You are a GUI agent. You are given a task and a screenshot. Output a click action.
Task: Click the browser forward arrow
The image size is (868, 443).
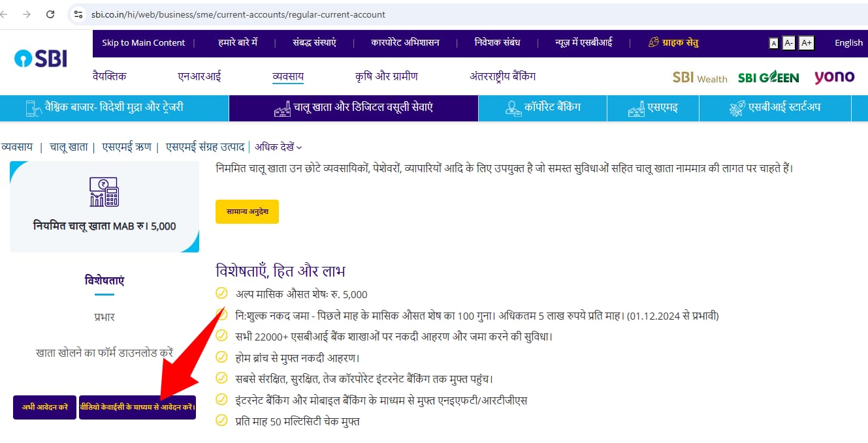point(26,14)
